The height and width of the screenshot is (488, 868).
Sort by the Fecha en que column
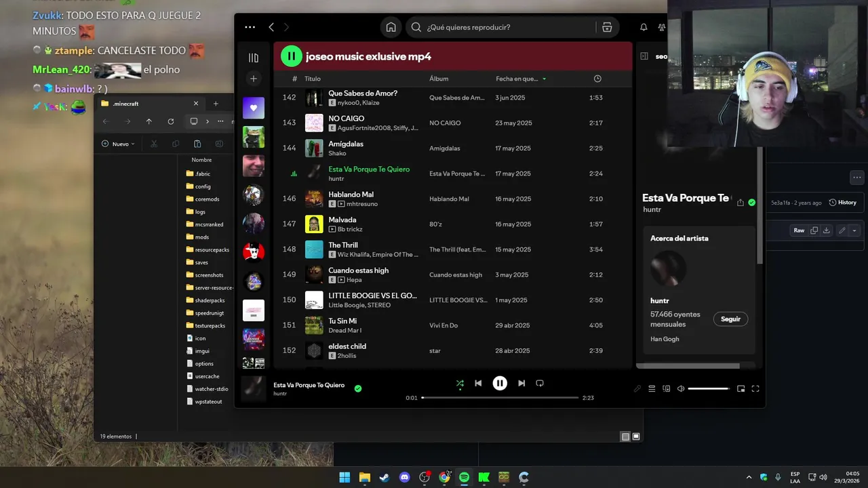click(517, 79)
